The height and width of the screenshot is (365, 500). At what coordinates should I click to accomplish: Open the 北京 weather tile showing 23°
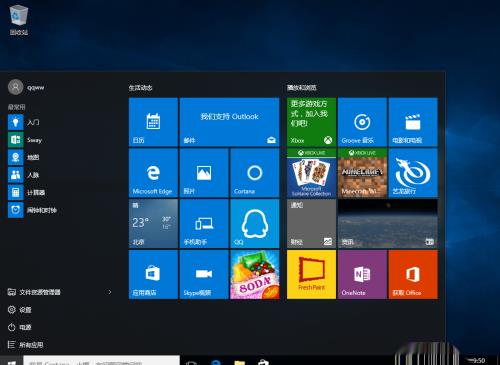point(153,224)
